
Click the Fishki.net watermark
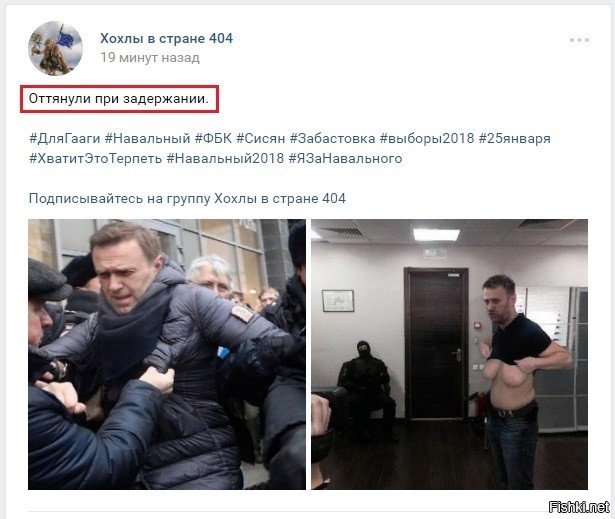click(x=579, y=507)
